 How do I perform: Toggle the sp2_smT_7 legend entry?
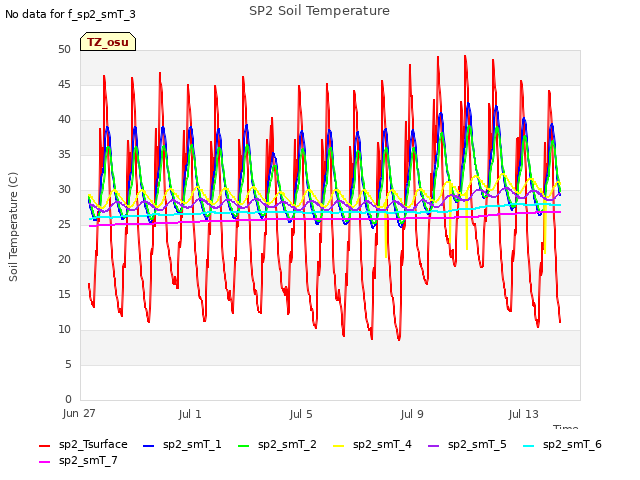click(x=78, y=460)
